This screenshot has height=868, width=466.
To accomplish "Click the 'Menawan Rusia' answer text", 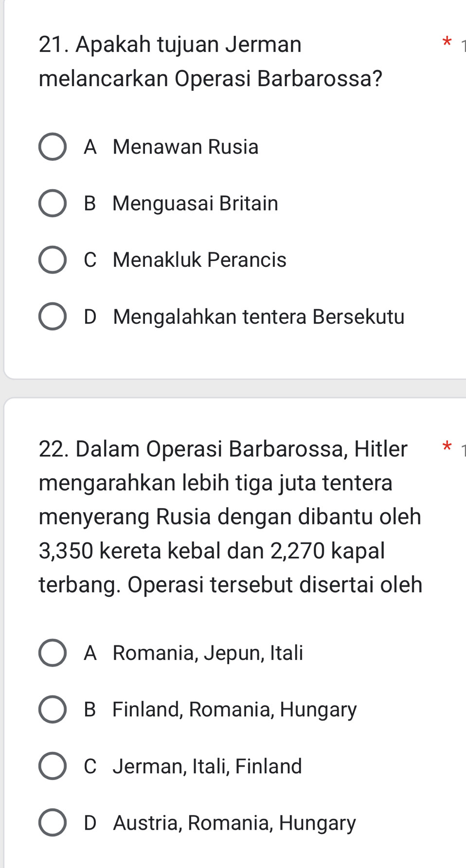I will [185, 147].
